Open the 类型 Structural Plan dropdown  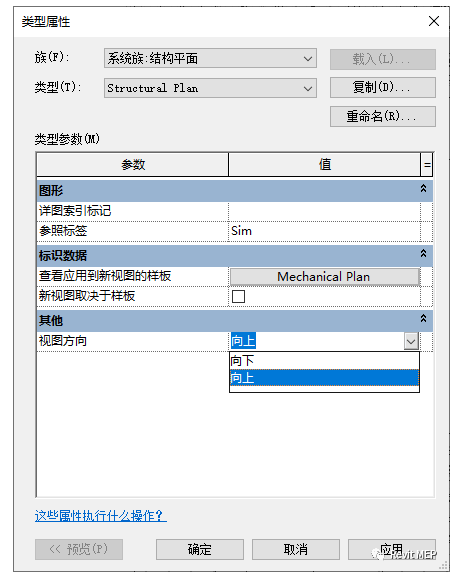(210, 88)
